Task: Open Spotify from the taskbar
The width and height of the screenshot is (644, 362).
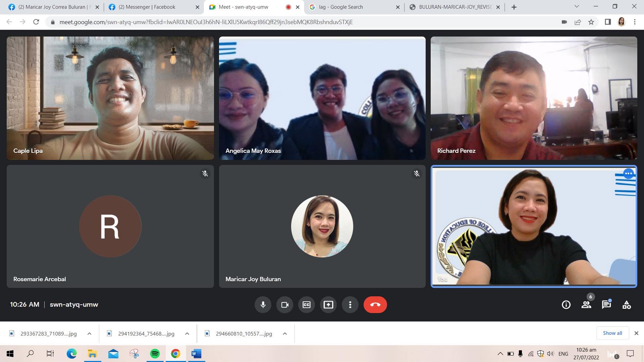Action: tap(155, 354)
